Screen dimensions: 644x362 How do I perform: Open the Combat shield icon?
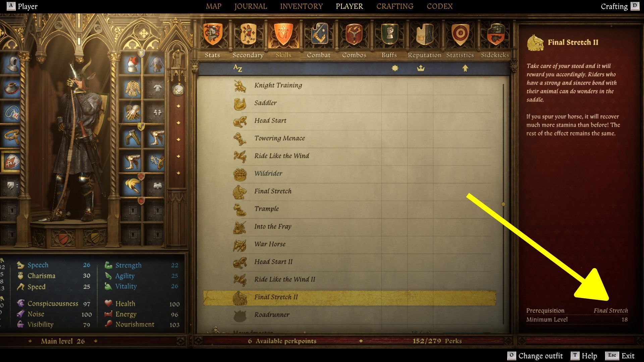(x=319, y=34)
